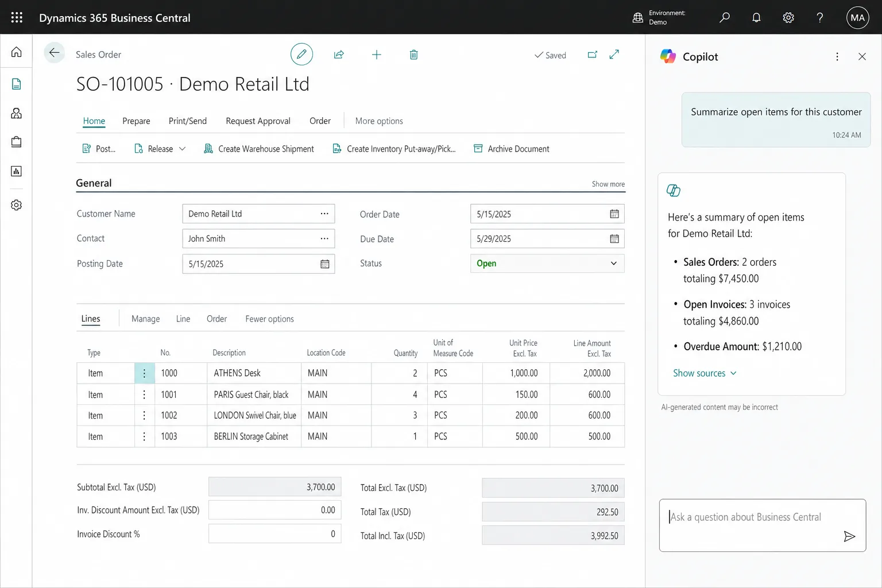Expand the page to full width
This screenshot has width=882, height=588.
coord(614,54)
